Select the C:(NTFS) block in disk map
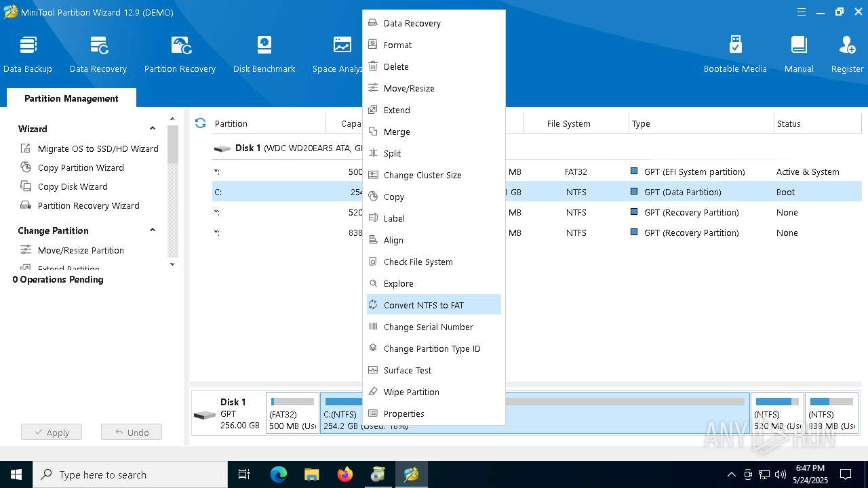The image size is (868, 488). pyautogui.click(x=535, y=413)
